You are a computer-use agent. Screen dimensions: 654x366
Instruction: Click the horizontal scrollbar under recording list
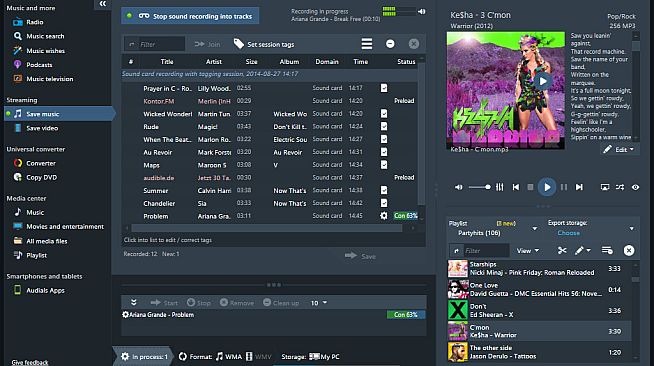coord(267,228)
